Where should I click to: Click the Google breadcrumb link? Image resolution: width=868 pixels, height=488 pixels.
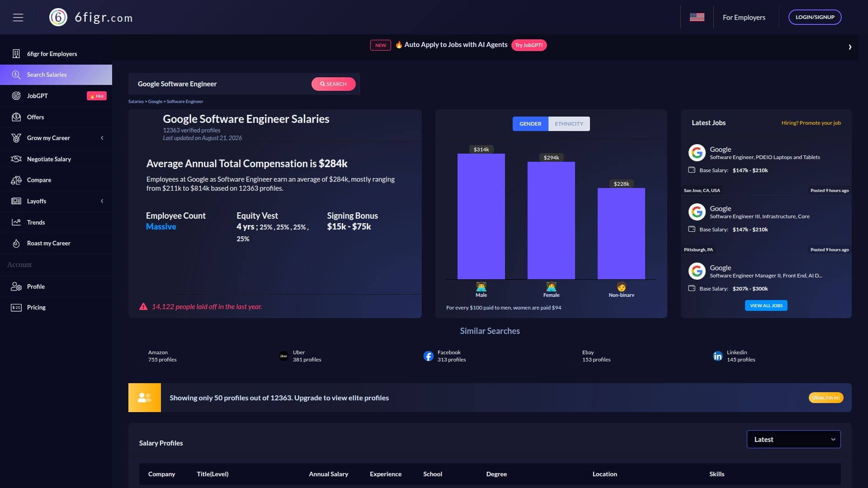[155, 101]
